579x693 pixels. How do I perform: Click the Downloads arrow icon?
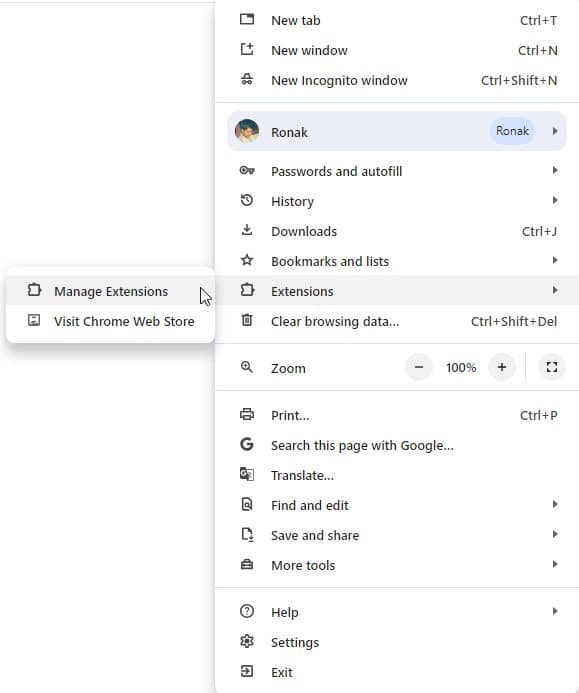[x=247, y=230]
